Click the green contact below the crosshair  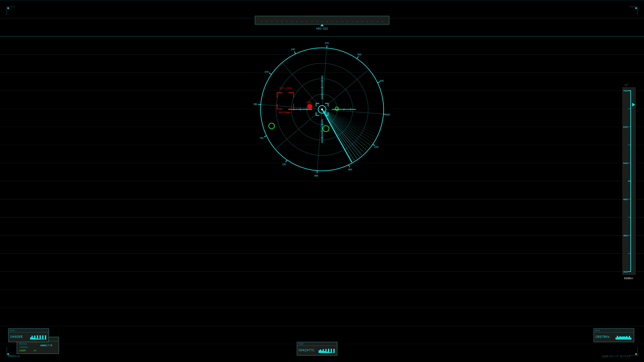coord(326,129)
